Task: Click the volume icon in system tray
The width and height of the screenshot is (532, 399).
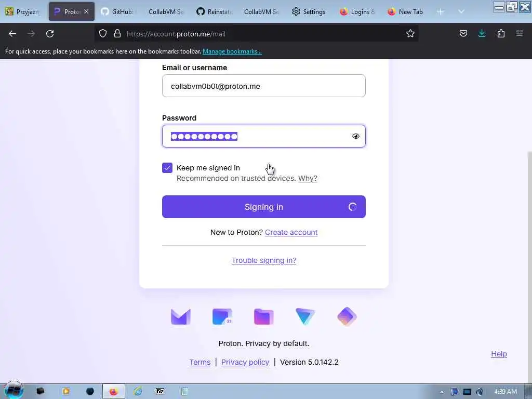Action: tap(480, 392)
